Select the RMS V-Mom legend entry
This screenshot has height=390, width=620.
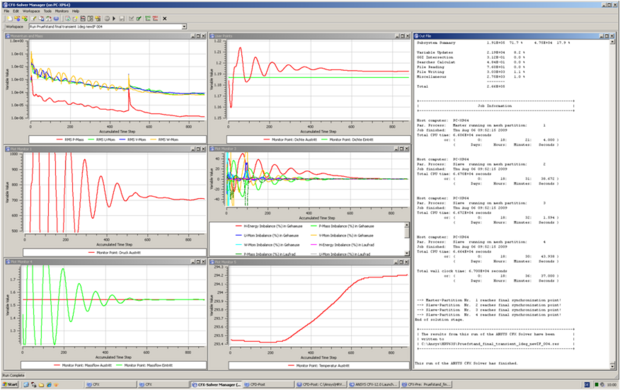coord(132,140)
